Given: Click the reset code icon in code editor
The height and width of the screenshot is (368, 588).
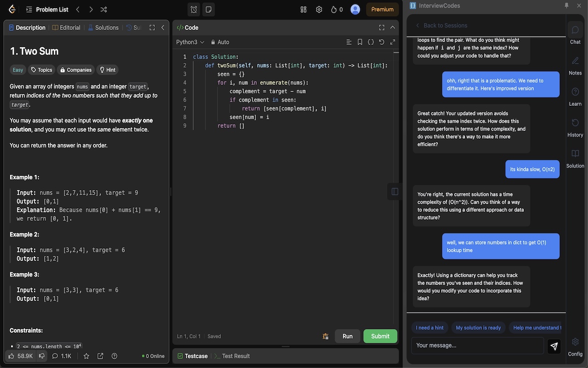Looking at the screenshot, I should (x=381, y=42).
